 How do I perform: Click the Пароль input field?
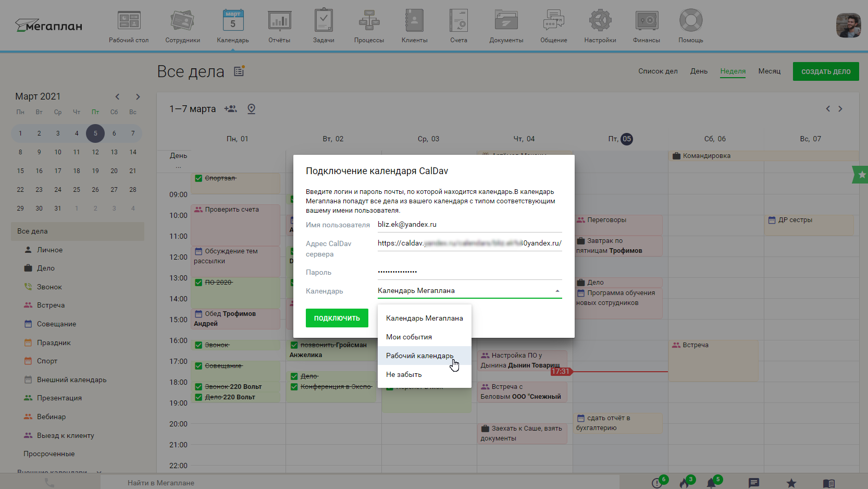click(x=469, y=272)
